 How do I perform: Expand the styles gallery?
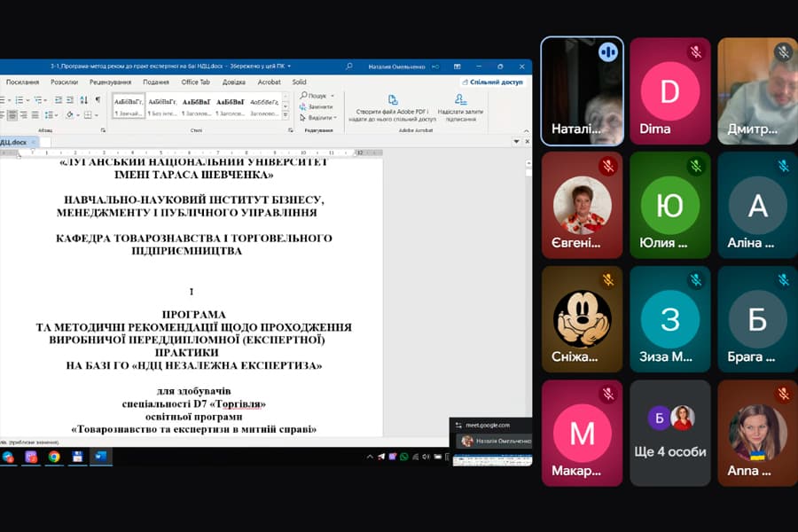(286, 115)
